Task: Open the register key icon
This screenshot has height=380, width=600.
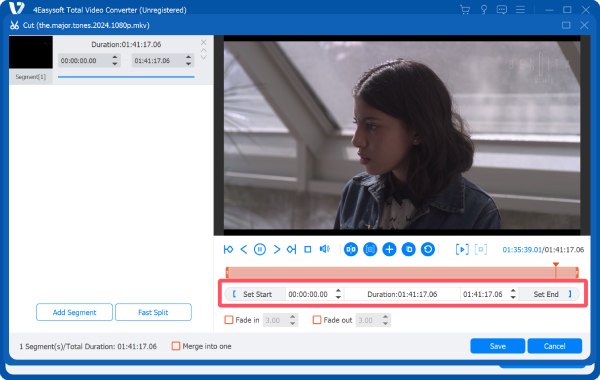Action: pyautogui.click(x=484, y=10)
